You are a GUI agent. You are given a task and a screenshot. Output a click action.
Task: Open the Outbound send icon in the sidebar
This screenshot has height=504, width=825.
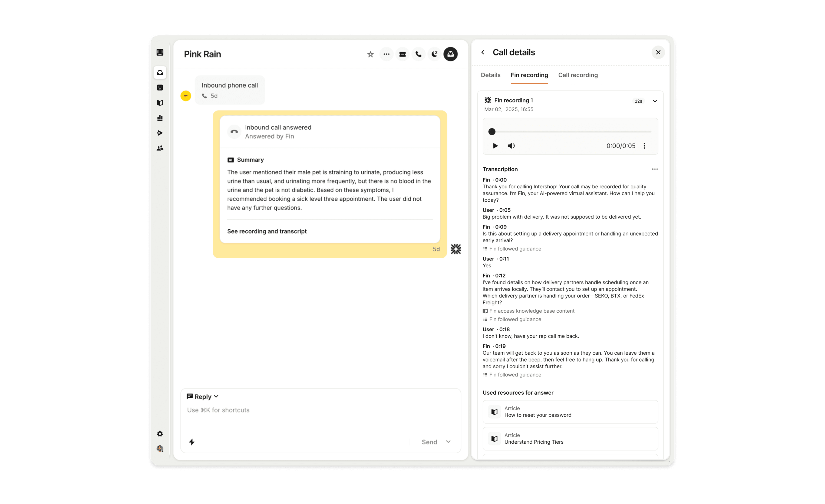pos(160,133)
